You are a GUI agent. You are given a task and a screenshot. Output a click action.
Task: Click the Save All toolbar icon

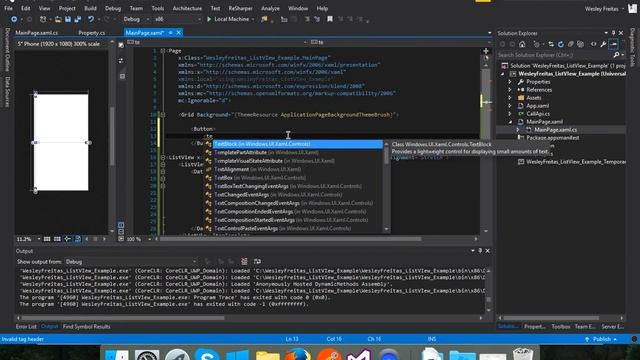[x=78, y=19]
